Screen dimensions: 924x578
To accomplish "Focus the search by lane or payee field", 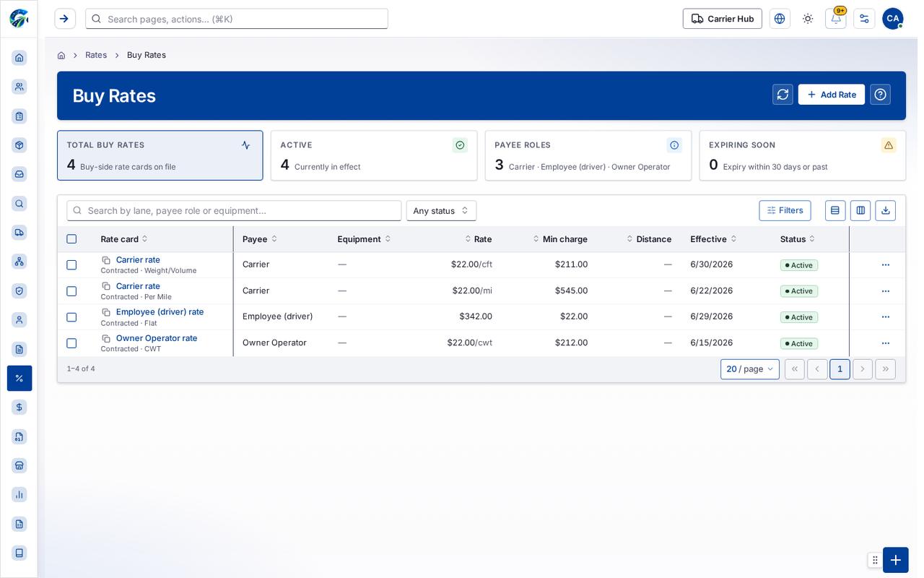I will pyautogui.click(x=234, y=210).
